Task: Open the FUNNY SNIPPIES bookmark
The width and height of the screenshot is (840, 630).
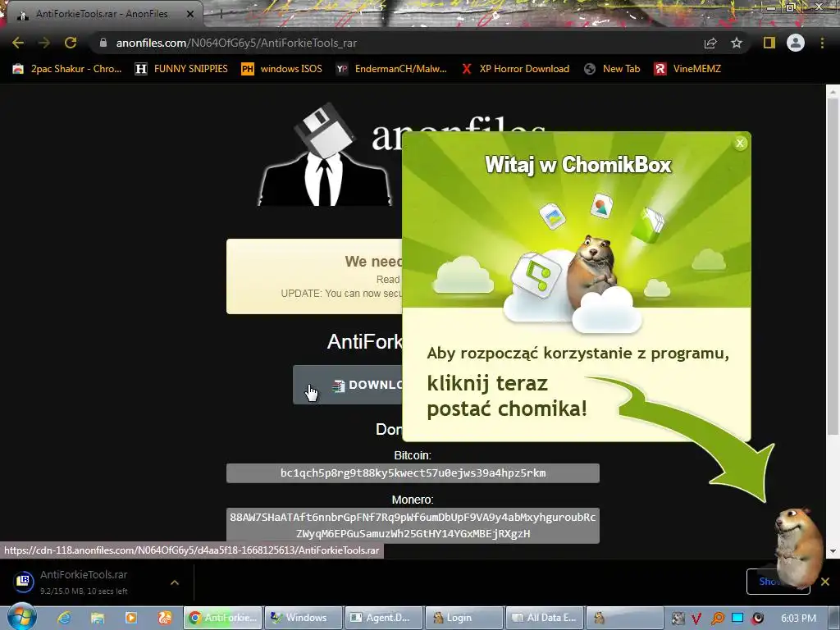Action: click(181, 69)
